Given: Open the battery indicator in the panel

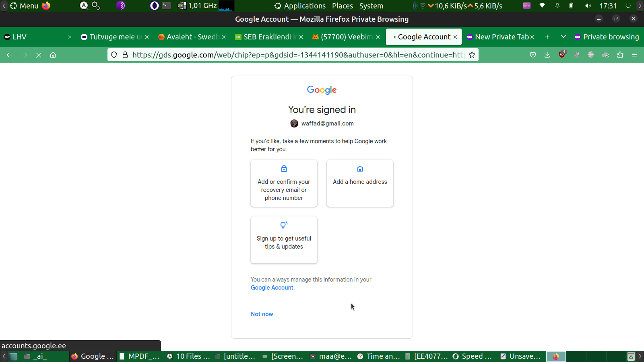Looking at the screenshot, I should [x=571, y=6].
